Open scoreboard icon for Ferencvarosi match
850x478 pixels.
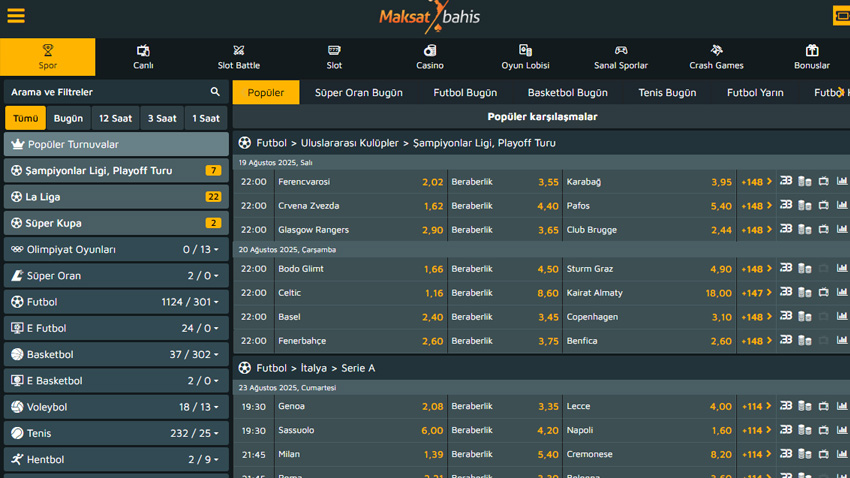click(785, 181)
